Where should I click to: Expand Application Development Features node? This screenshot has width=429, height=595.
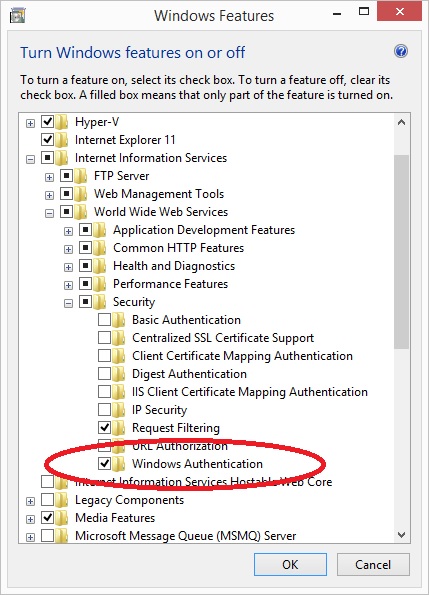pyautogui.click(x=68, y=231)
